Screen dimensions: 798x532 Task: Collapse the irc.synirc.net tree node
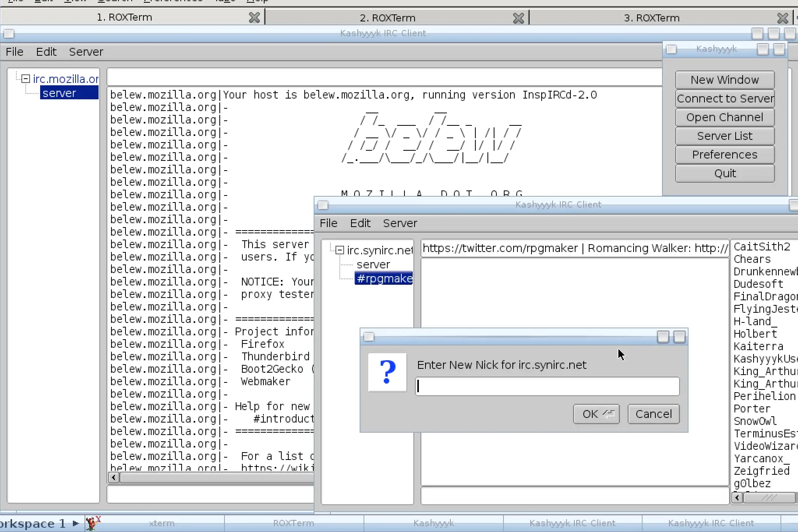(340, 250)
